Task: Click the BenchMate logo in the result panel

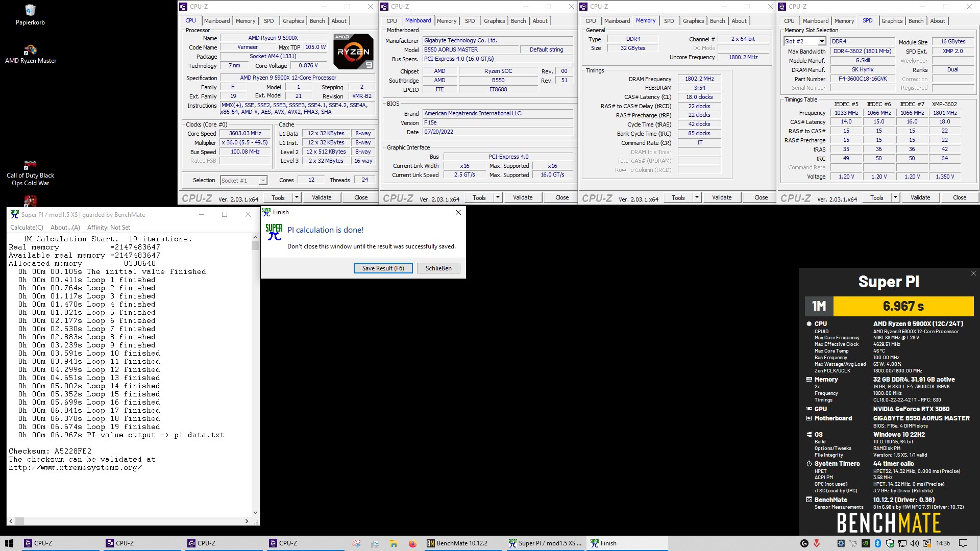Action: pos(888,523)
